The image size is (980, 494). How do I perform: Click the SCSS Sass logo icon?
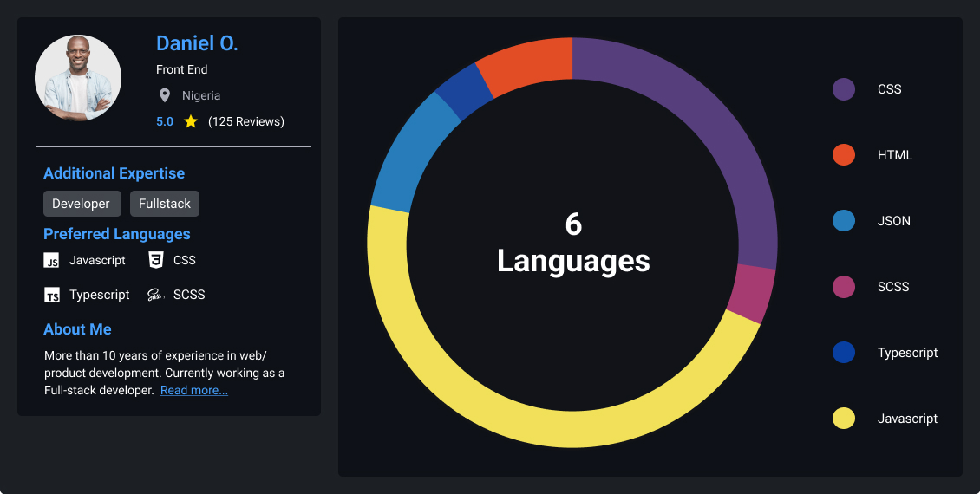click(155, 295)
